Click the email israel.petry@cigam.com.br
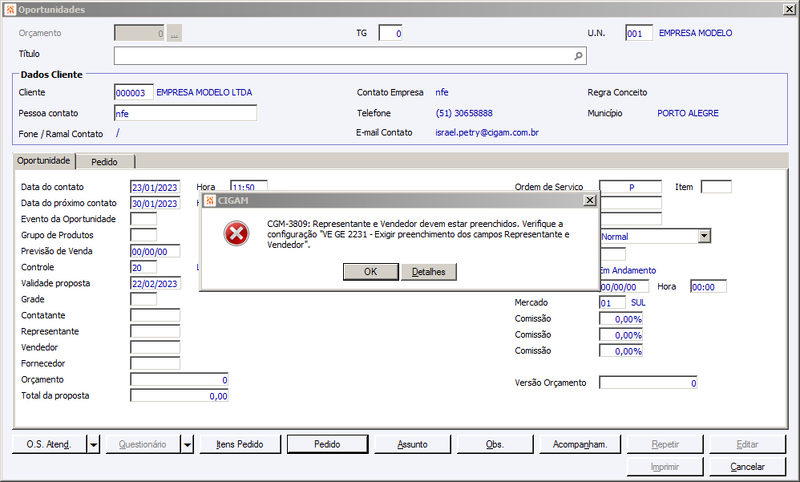 coord(487,133)
